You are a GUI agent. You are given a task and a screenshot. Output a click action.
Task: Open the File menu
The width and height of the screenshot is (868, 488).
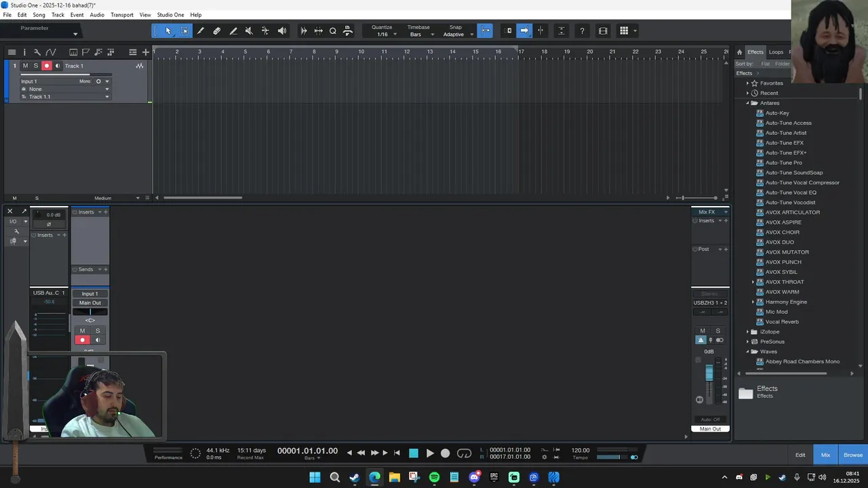coord(7,15)
